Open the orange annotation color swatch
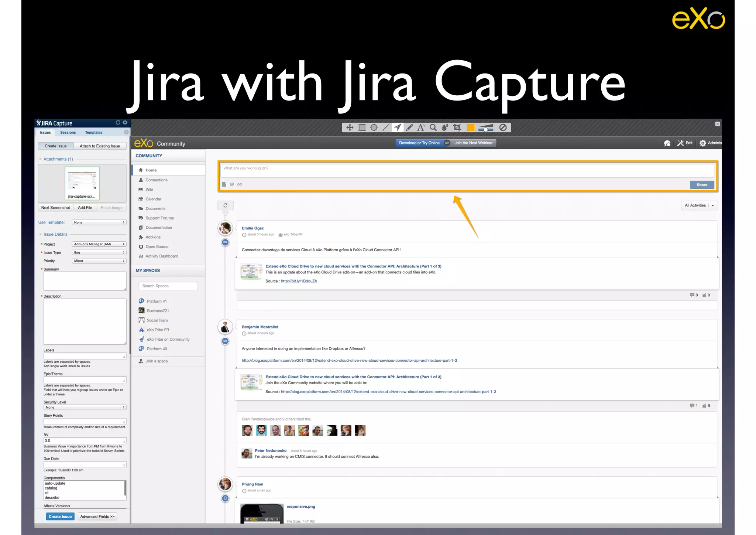The image size is (756, 535). (471, 127)
